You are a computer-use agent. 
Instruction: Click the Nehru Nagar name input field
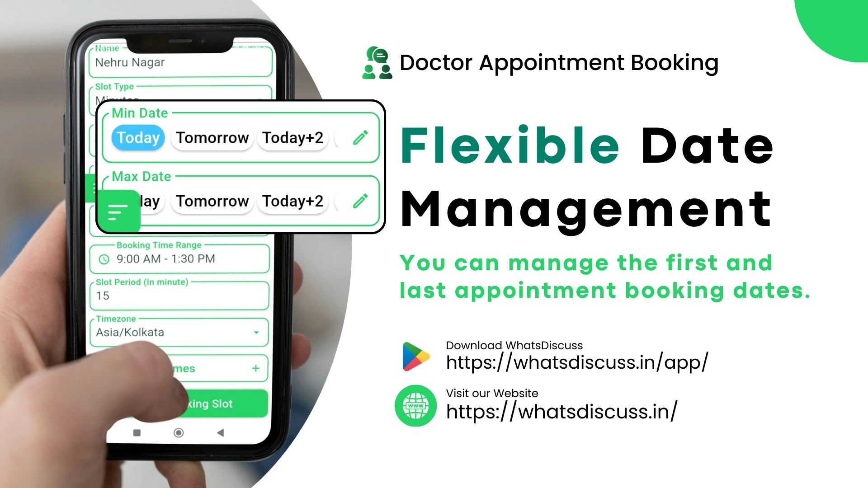click(178, 62)
